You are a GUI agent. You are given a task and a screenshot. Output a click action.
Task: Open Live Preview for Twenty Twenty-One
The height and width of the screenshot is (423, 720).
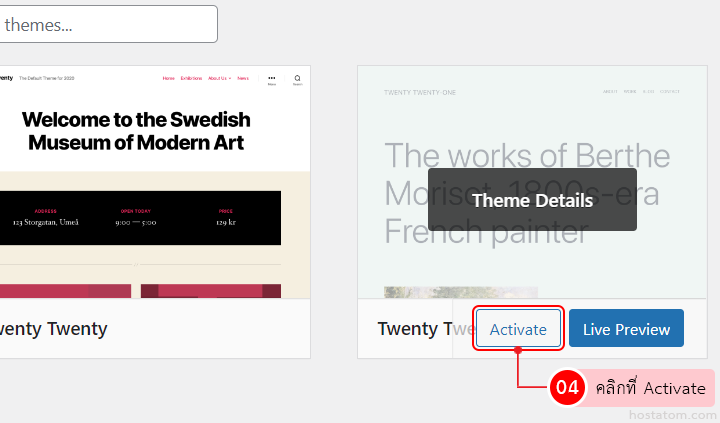[x=626, y=329]
